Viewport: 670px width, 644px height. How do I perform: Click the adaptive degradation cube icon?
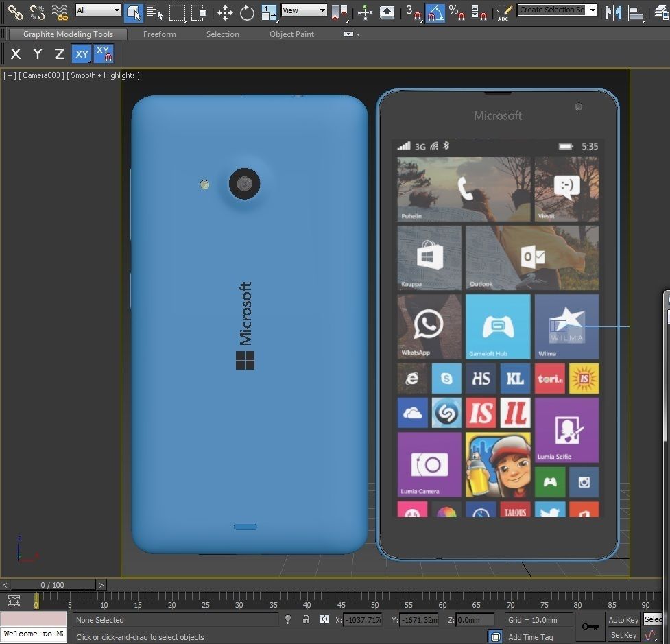(x=495, y=637)
